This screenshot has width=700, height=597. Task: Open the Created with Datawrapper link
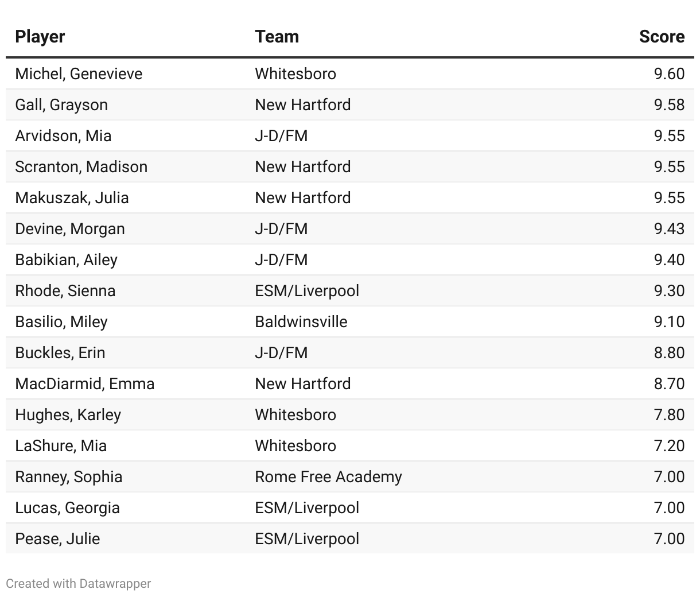click(79, 583)
